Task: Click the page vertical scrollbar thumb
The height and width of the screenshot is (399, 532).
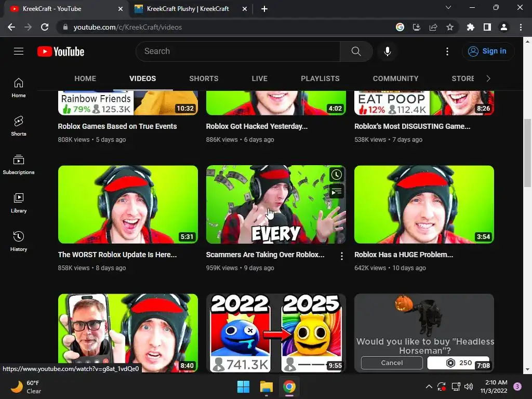Action: click(527, 153)
